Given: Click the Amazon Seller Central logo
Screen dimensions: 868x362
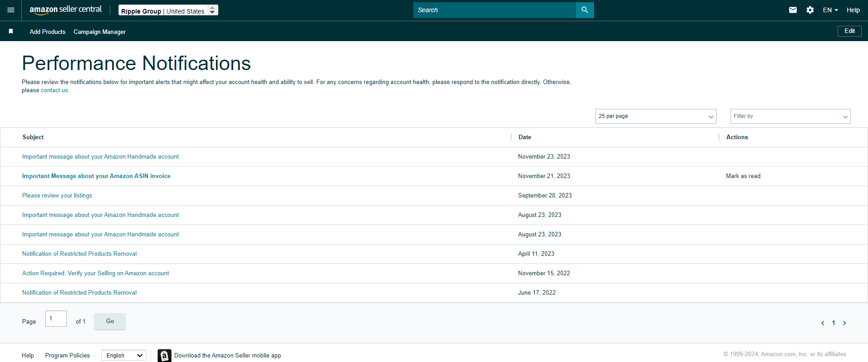Looking at the screenshot, I should tap(66, 10).
